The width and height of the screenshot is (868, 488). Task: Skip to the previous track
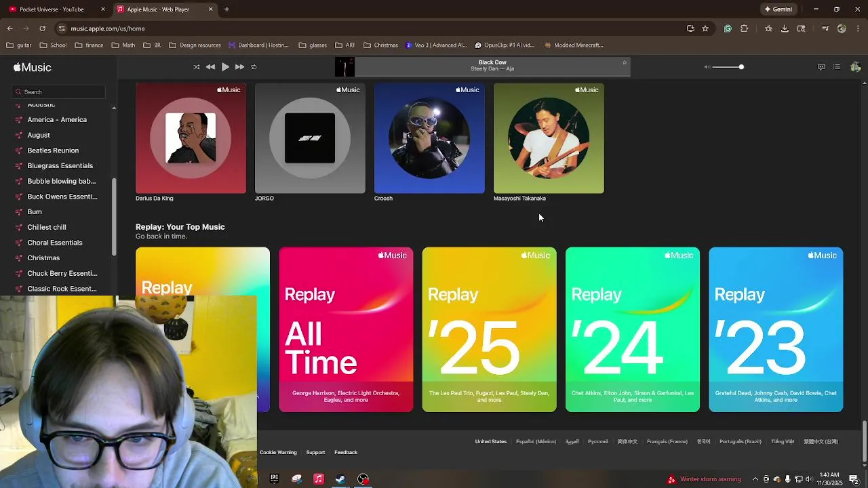(210, 67)
